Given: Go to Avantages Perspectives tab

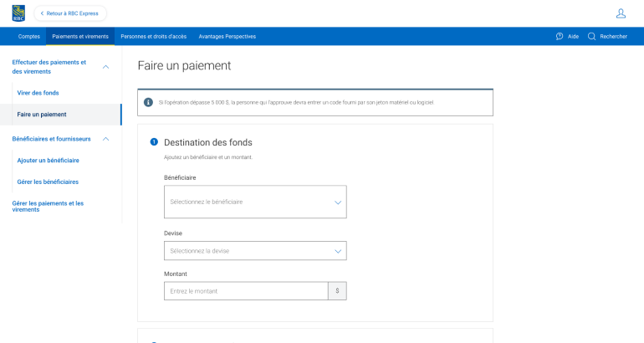Looking at the screenshot, I should pyautogui.click(x=227, y=37).
